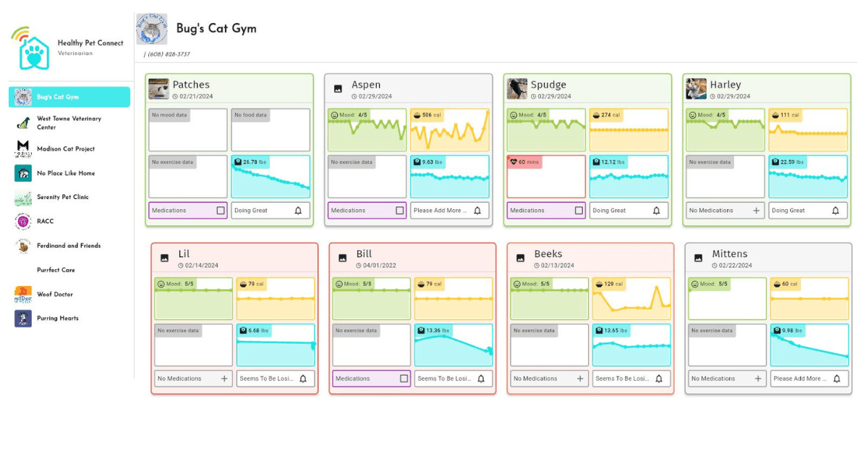868x454 pixels.
Task: Click bell icon on Patches card
Action: pyautogui.click(x=298, y=211)
